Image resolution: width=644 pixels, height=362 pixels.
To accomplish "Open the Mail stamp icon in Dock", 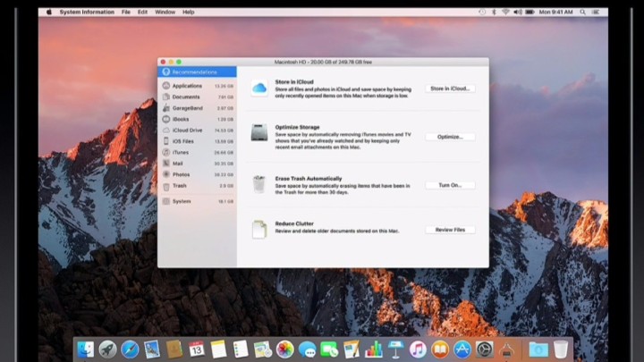I will click(152, 349).
